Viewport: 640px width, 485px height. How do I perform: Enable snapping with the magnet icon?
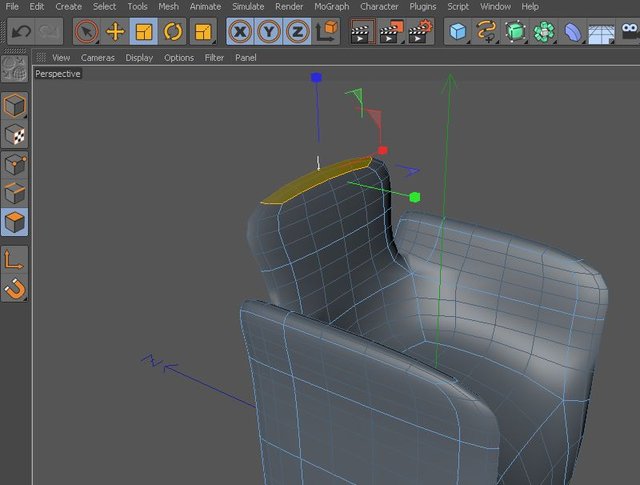(15, 289)
